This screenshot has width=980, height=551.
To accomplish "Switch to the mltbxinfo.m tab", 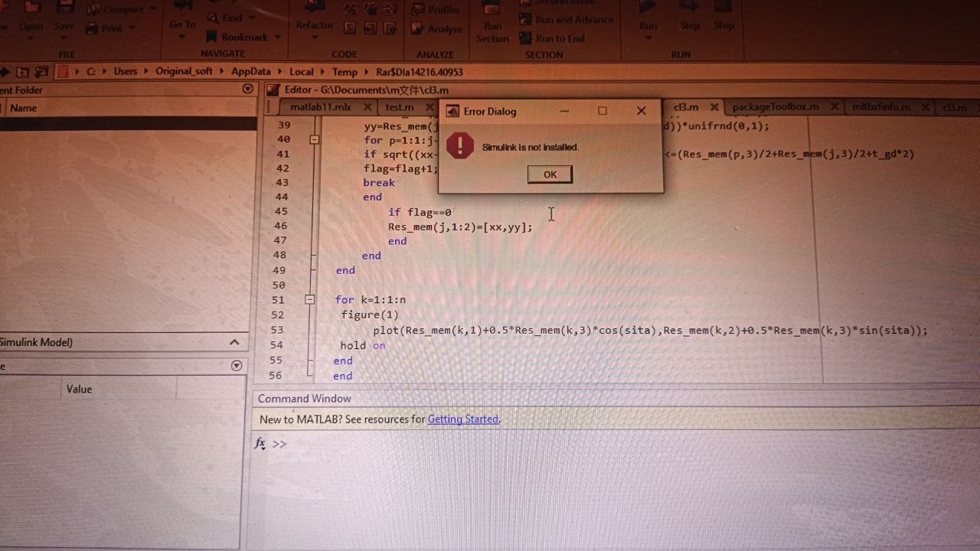I will [881, 107].
